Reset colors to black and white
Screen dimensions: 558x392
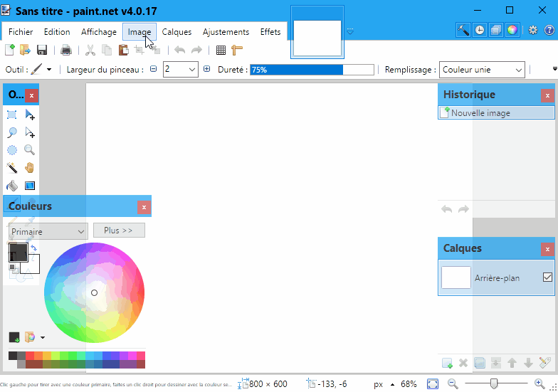pyautogui.click(x=13, y=267)
